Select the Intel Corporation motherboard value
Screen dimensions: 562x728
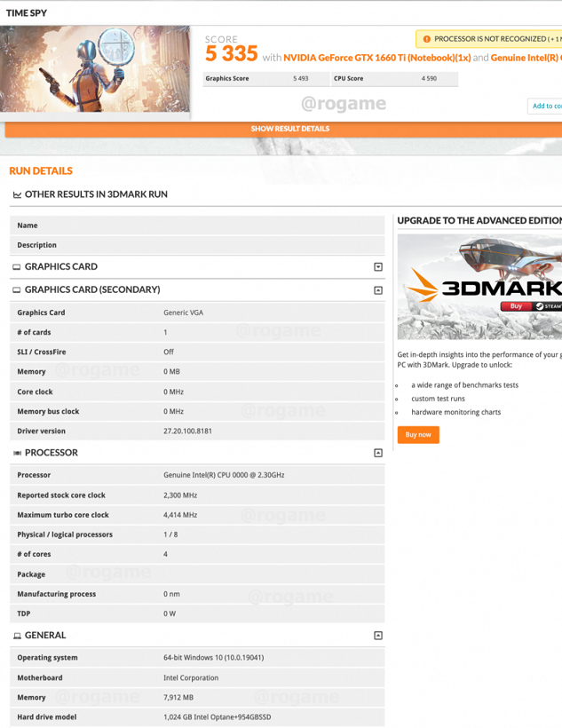pyautogui.click(x=191, y=678)
